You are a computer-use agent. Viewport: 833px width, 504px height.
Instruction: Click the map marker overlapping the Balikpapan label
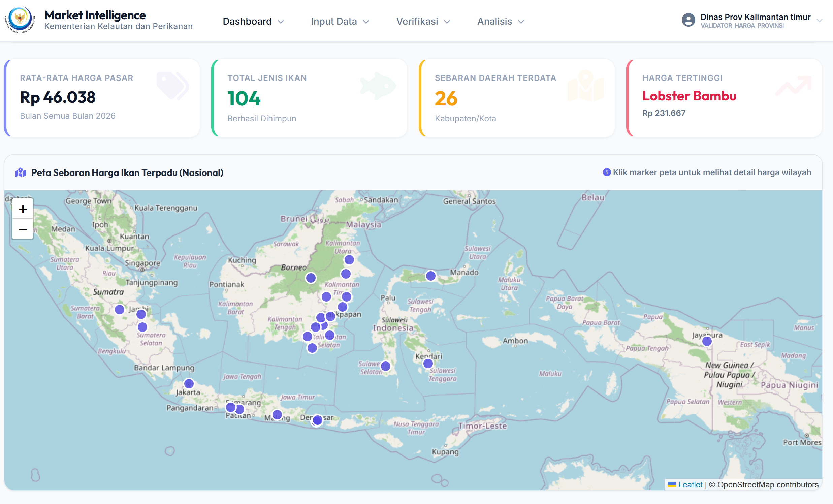330,316
